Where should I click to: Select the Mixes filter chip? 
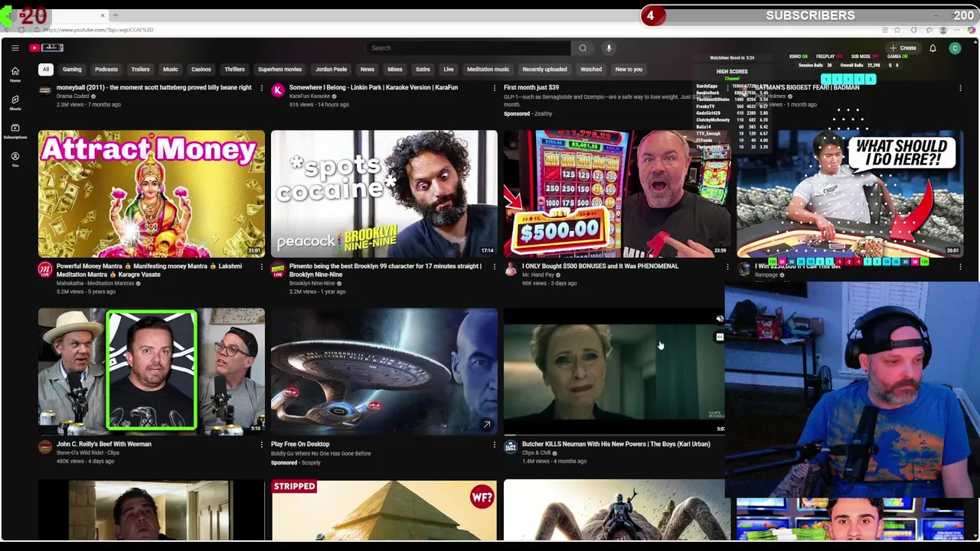coord(395,70)
